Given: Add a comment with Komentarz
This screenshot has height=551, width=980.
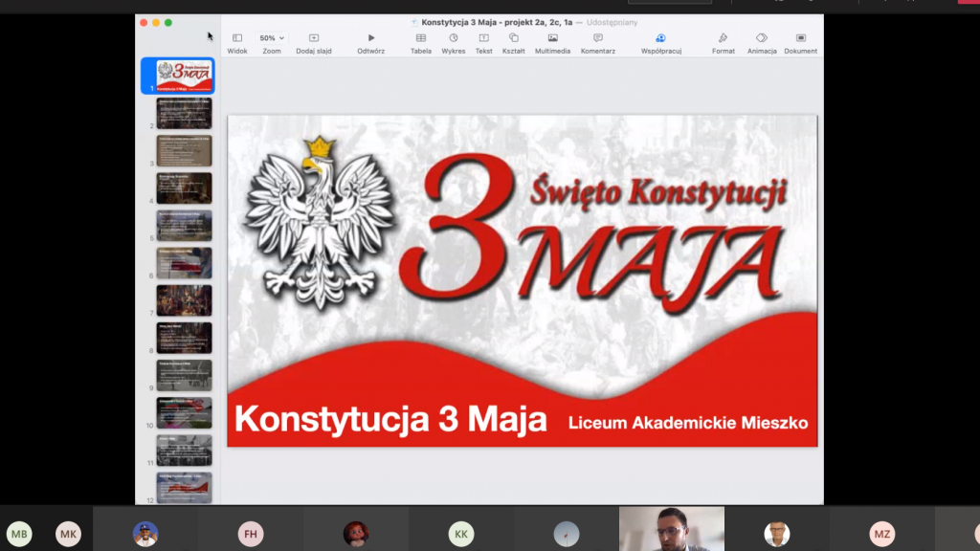Looking at the screenshot, I should pos(598,43).
